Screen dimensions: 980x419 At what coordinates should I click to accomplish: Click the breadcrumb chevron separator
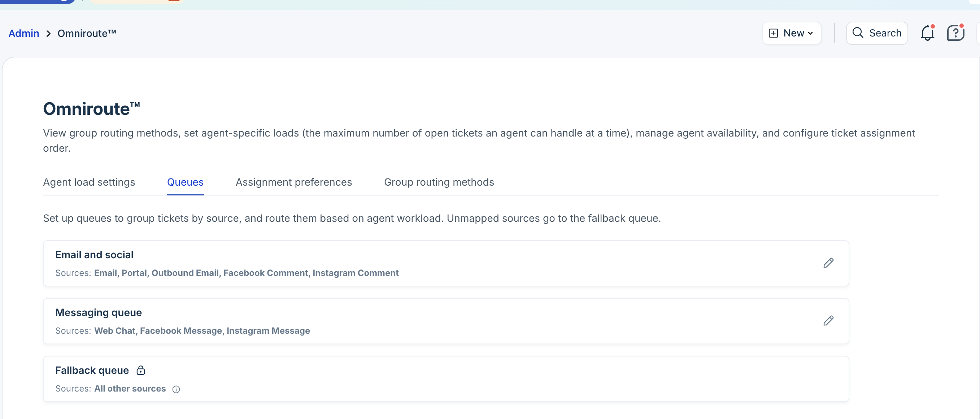point(48,34)
